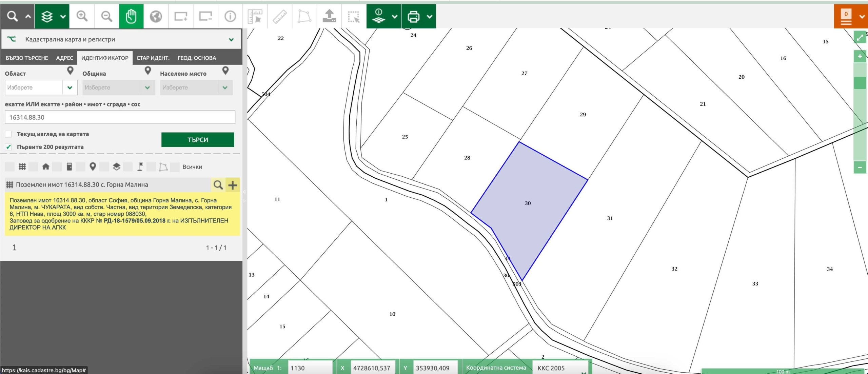Expand the orange cart dropdown chevron
The width and height of the screenshot is (868, 374).
point(862,16)
